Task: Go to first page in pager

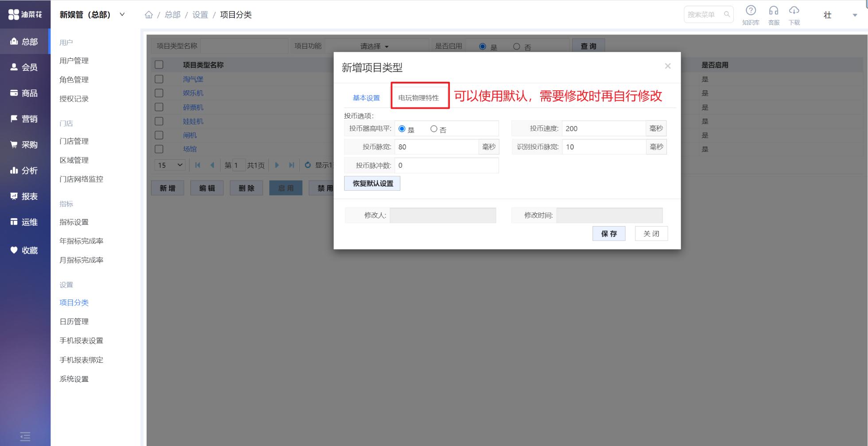Action: coord(198,165)
